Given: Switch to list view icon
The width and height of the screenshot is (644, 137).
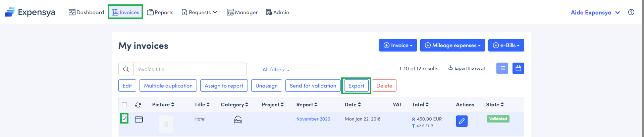Looking at the screenshot, I should pos(502,68).
